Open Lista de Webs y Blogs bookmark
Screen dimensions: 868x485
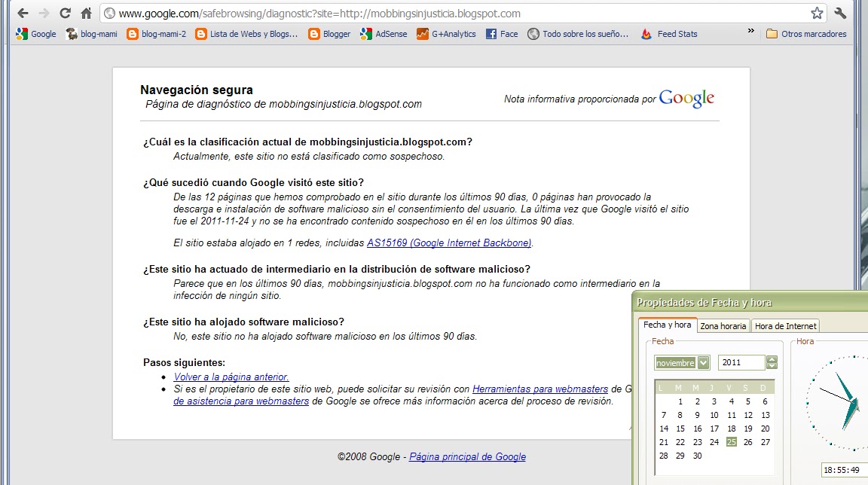[247, 34]
